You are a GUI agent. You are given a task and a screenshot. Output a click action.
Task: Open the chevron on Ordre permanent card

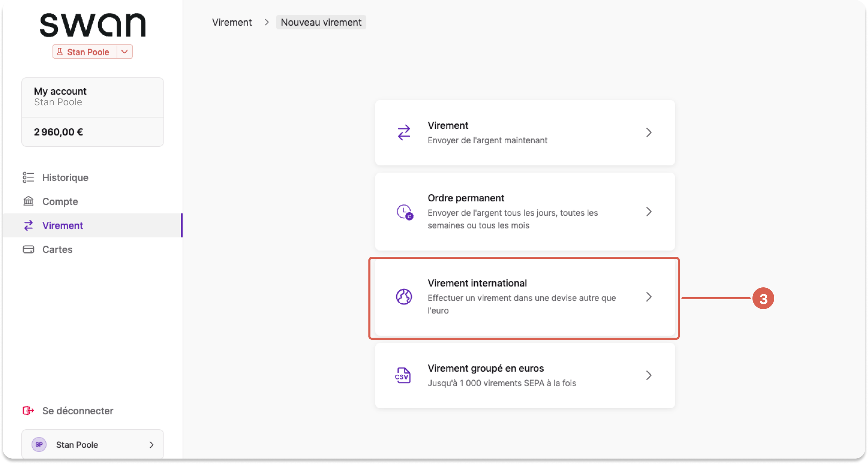click(648, 212)
